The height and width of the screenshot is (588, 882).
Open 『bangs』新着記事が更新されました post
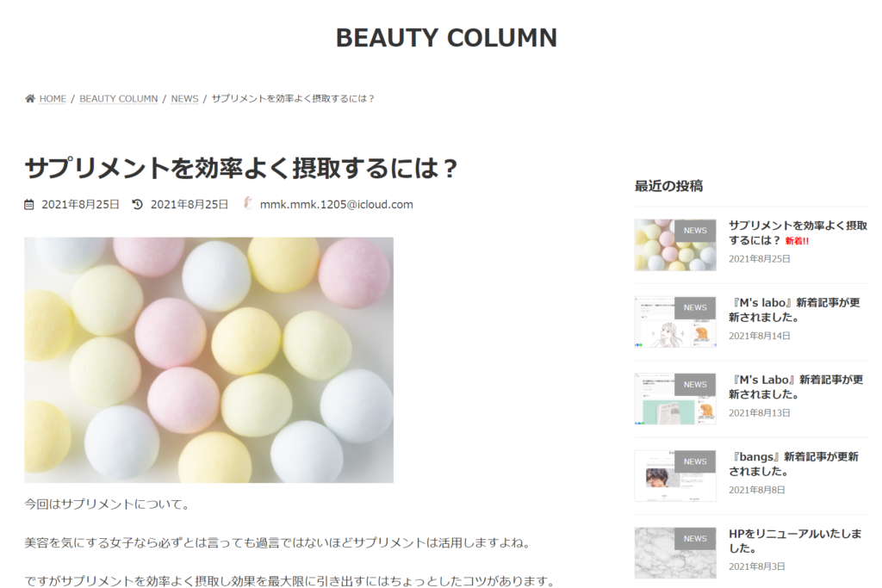pyautogui.click(x=793, y=464)
